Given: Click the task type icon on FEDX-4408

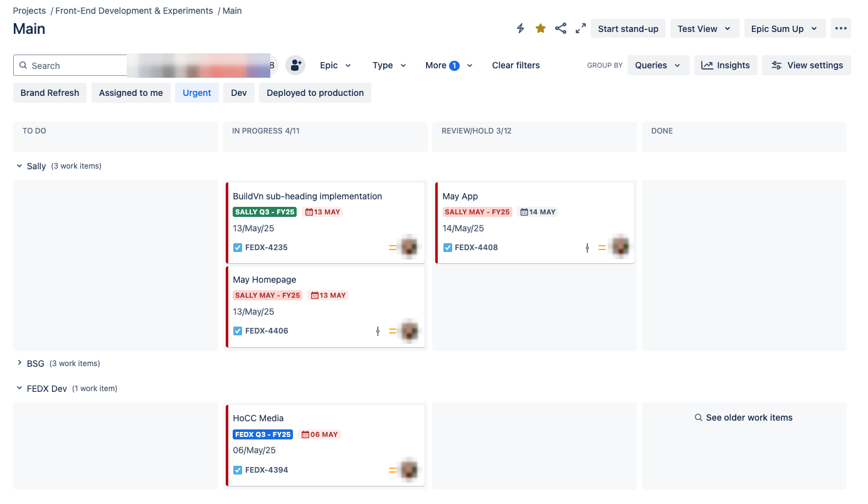Looking at the screenshot, I should point(447,248).
